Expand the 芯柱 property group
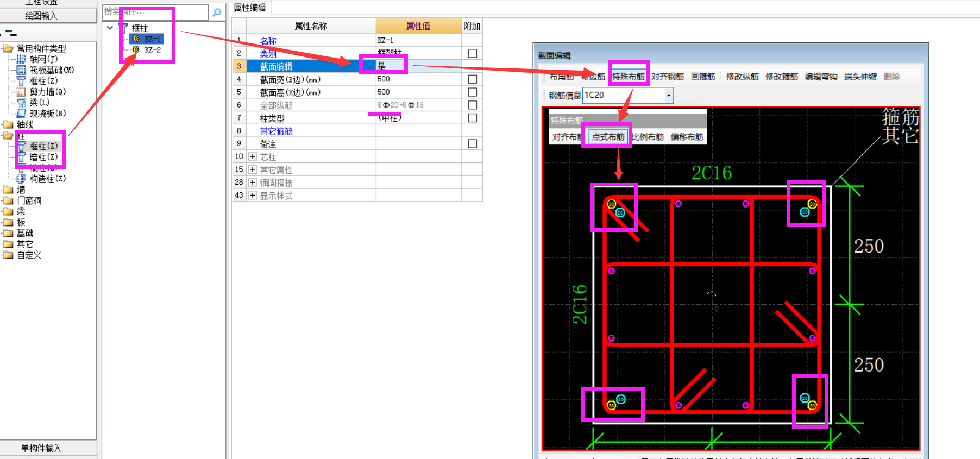Screen dimensions: 980x459 coord(253,156)
